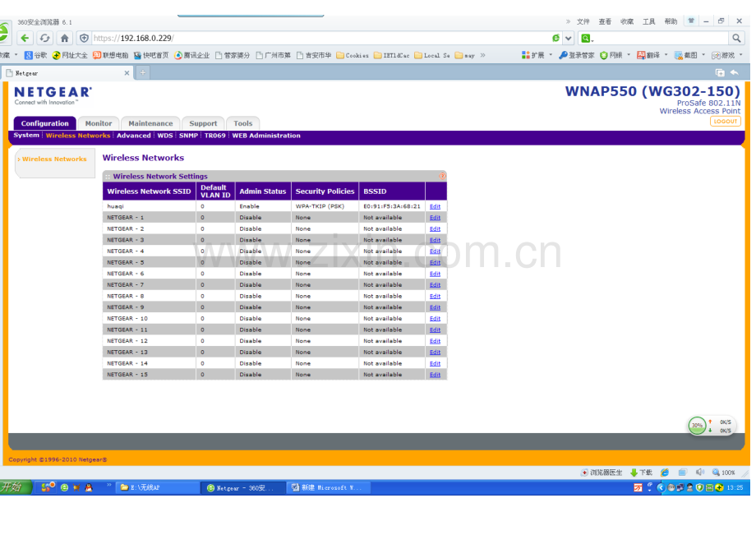
Task: Open the WDS submenu
Action: click(x=165, y=136)
